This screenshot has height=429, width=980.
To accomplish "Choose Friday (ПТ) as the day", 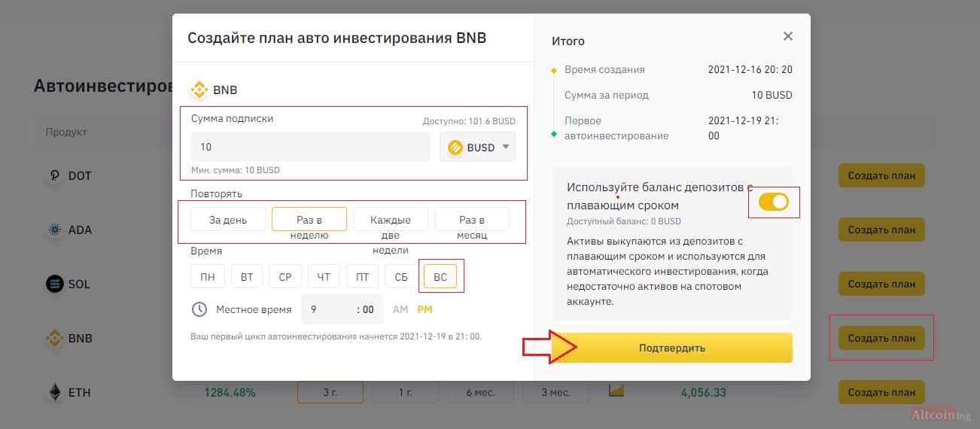I will tap(362, 277).
